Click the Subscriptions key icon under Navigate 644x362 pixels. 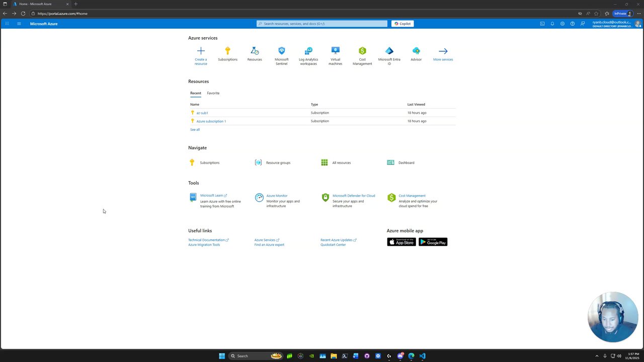192,162
